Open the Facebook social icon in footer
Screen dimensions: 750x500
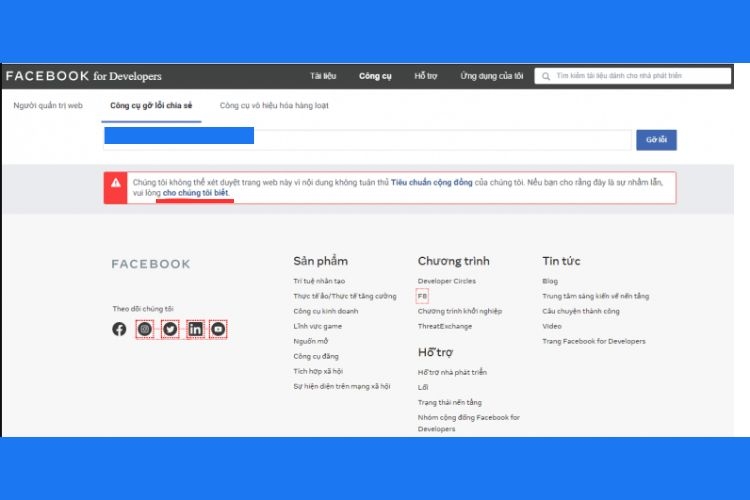(x=119, y=329)
